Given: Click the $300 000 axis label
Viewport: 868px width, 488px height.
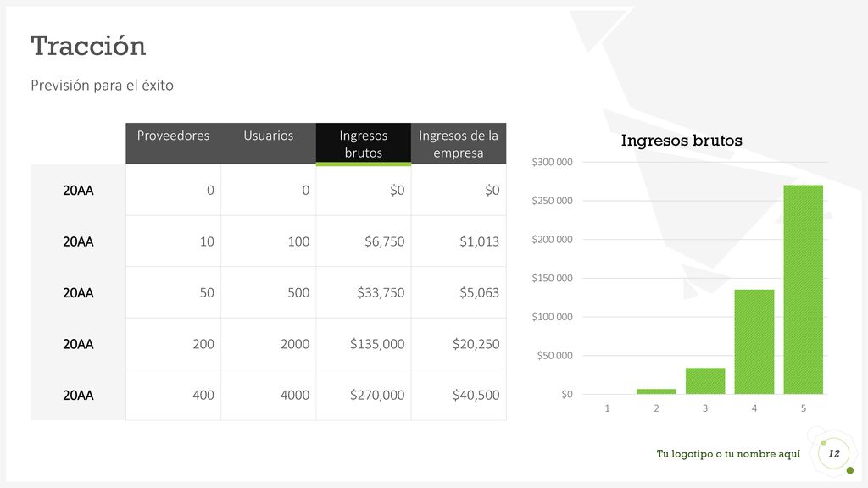Looking at the screenshot, I should pyautogui.click(x=552, y=162).
